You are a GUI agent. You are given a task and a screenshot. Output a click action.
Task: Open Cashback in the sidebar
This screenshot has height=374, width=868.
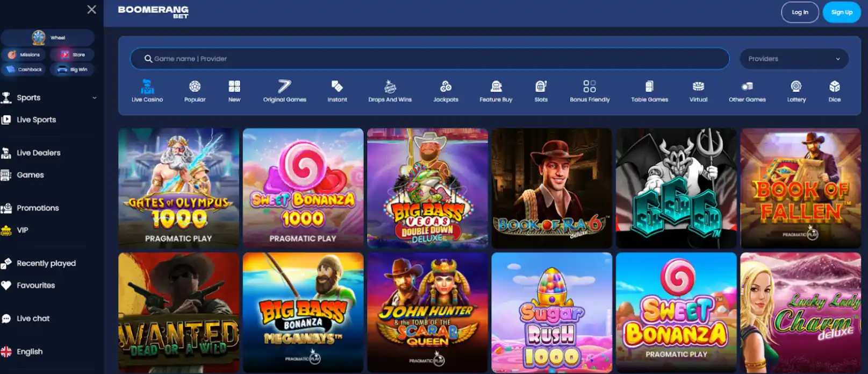24,69
